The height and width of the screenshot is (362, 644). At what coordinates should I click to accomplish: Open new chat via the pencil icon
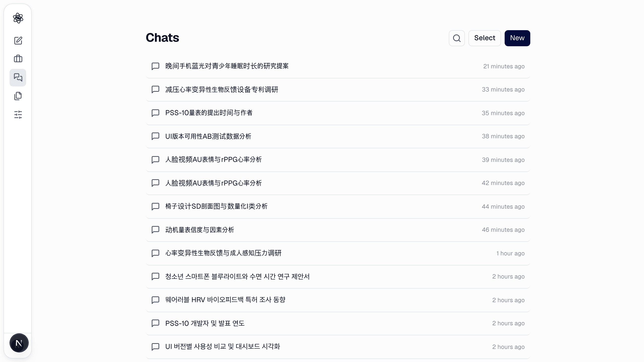click(x=18, y=40)
